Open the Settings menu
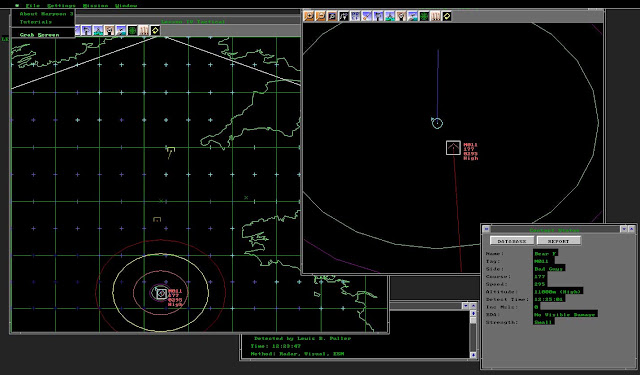 click(61, 6)
